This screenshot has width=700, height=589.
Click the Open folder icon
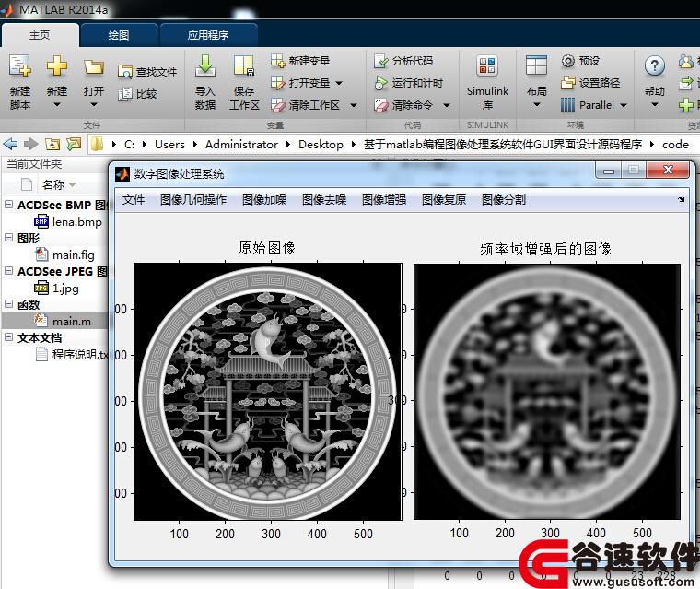(94, 67)
